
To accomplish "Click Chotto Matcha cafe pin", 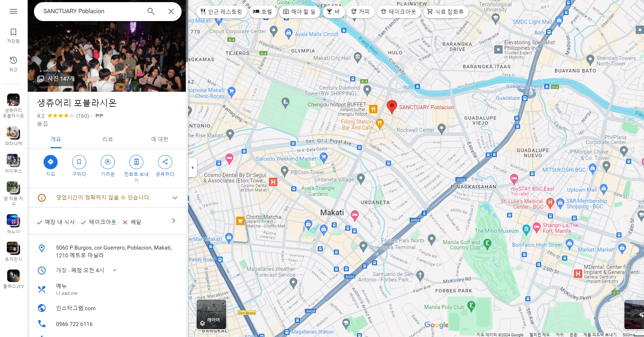I will coord(241,221).
